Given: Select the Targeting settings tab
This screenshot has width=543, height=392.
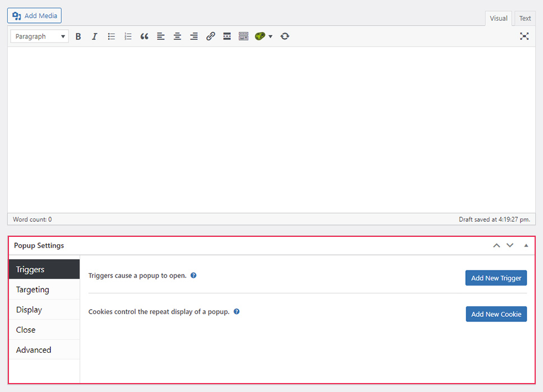Looking at the screenshot, I should click(x=32, y=289).
